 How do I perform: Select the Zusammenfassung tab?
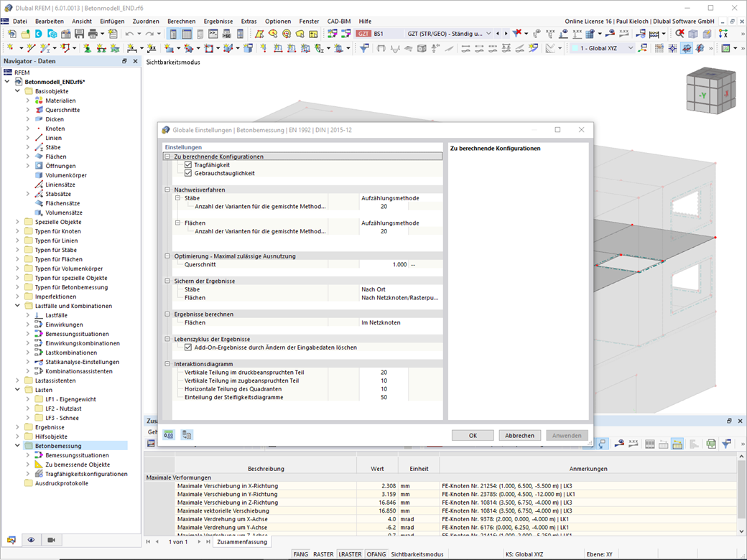[242, 542]
